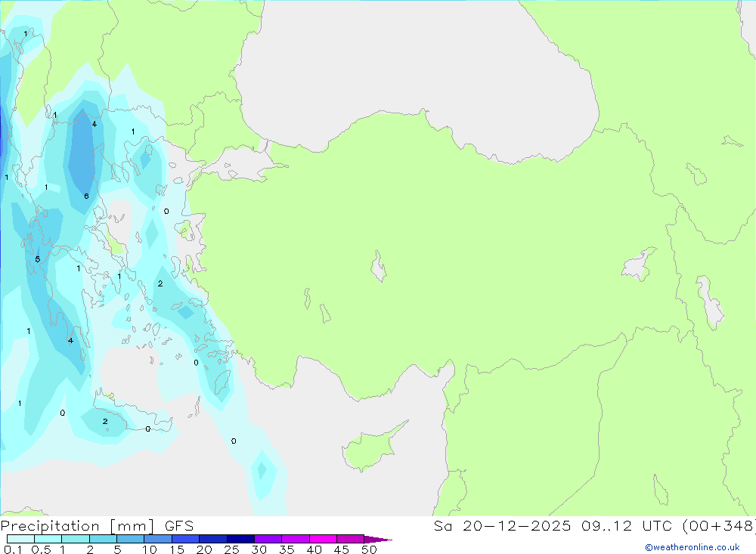
Task: Click the legend label "25"
Action: tap(231, 549)
